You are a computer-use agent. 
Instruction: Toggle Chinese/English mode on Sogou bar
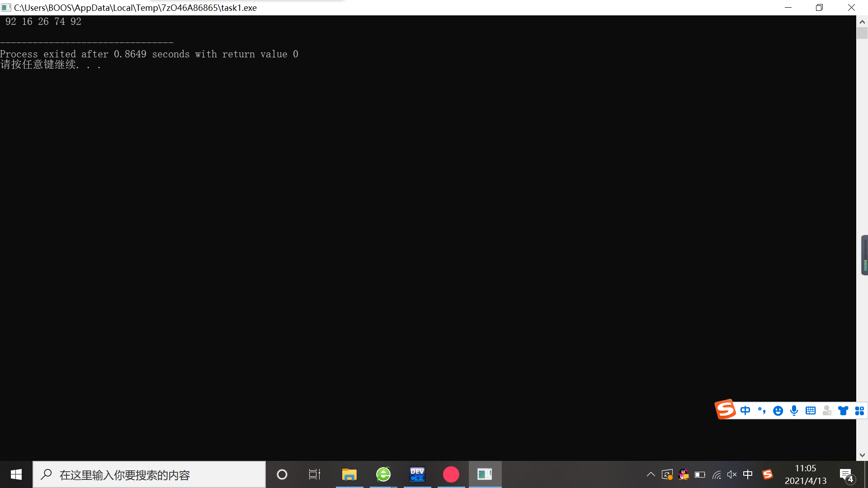(x=745, y=410)
